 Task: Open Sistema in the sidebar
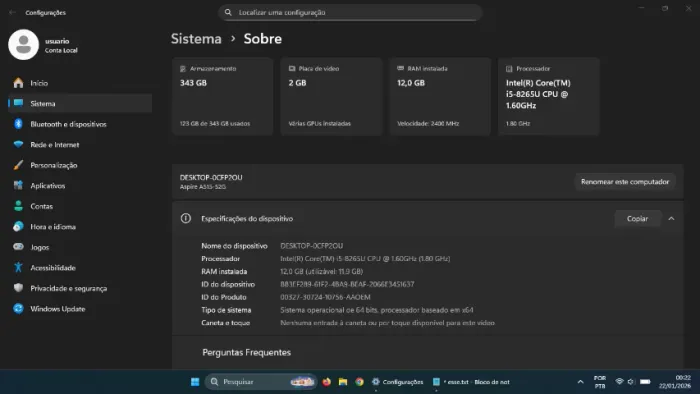point(80,104)
